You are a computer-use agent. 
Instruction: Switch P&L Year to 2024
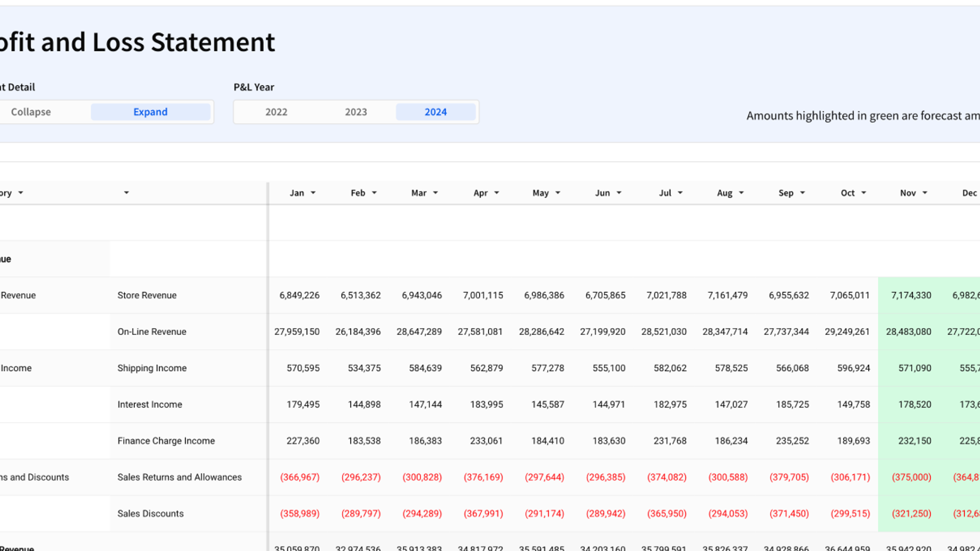click(436, 112)
